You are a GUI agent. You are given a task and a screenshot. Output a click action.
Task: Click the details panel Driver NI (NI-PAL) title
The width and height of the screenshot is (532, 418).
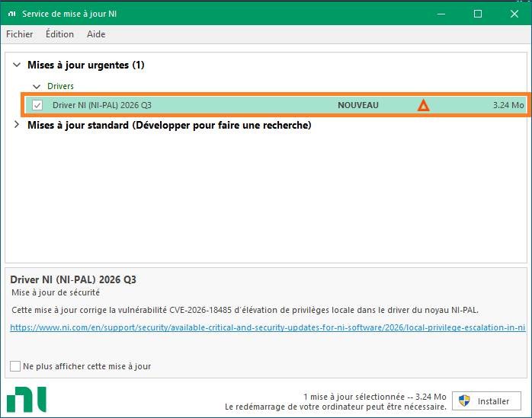tap(73, 279)
